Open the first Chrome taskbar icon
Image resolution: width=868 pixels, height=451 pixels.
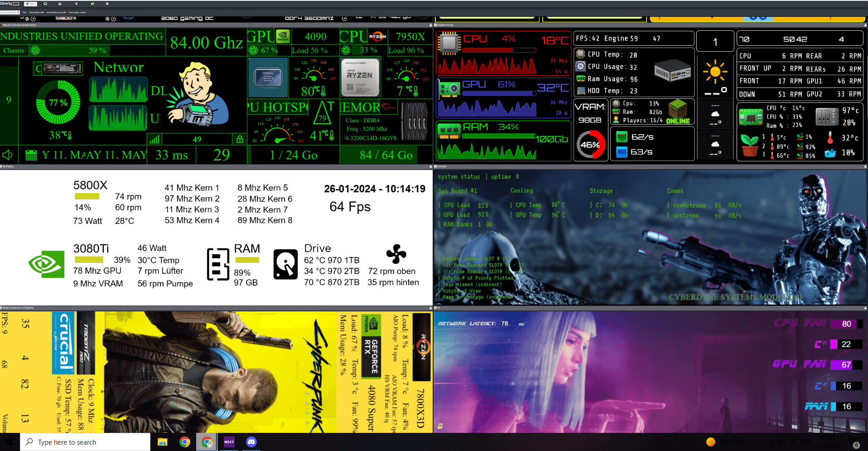[185, 442]
